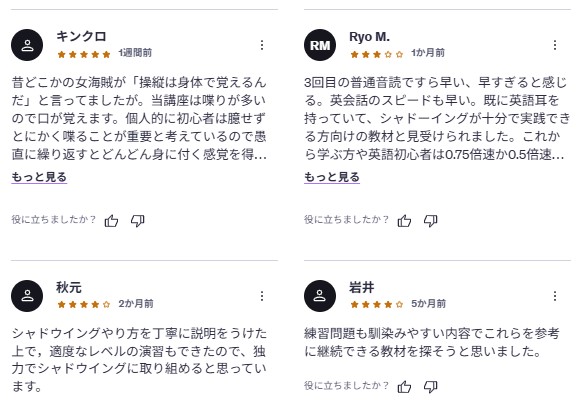The image size is (577, 405).
Task: Expand キンクロ's review with もっと見る
Action: click(x=39, y=177)
